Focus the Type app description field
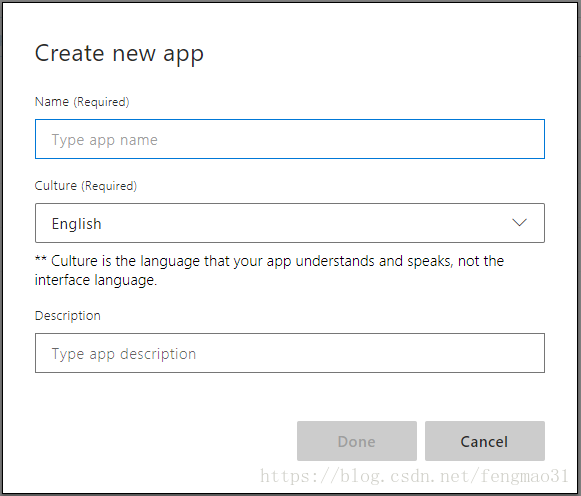 click(290, 353)
